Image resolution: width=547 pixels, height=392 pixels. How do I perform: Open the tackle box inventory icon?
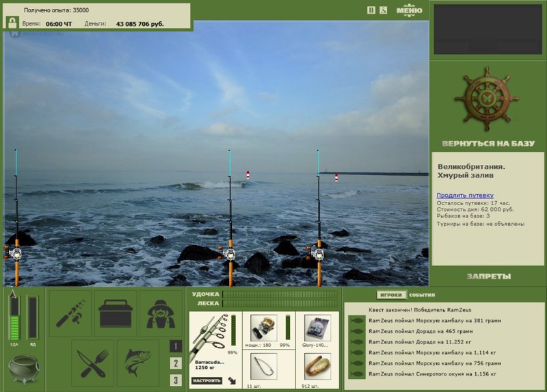[116, 313]
